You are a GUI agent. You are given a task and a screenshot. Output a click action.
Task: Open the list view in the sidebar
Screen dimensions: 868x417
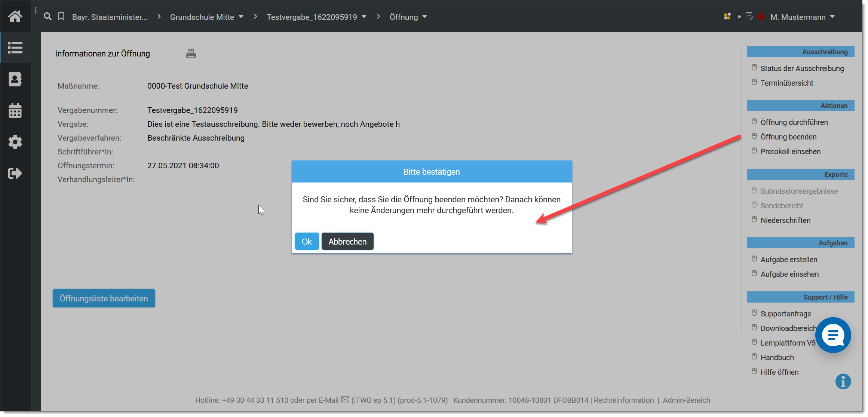(15, 47)
